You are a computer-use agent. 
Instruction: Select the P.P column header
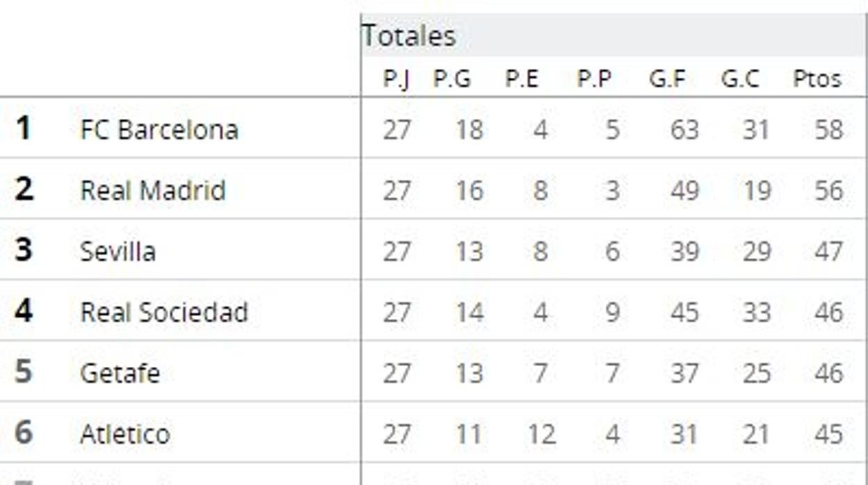(x=594, y=79)
